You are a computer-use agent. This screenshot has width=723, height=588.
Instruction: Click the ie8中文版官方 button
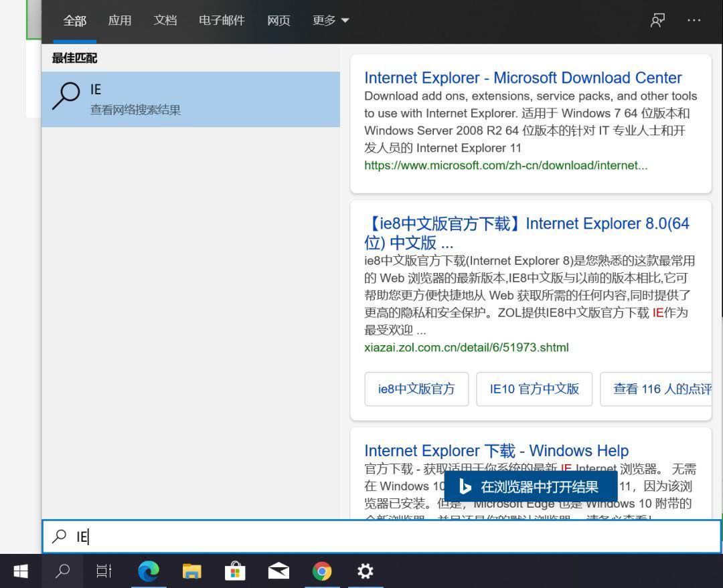click(x=416, y=389)
